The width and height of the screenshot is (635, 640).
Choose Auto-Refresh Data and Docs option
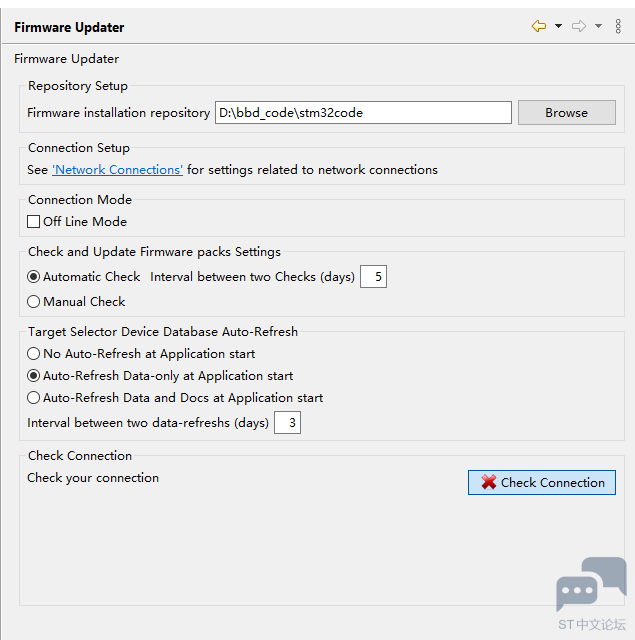[x=34, y=398]
